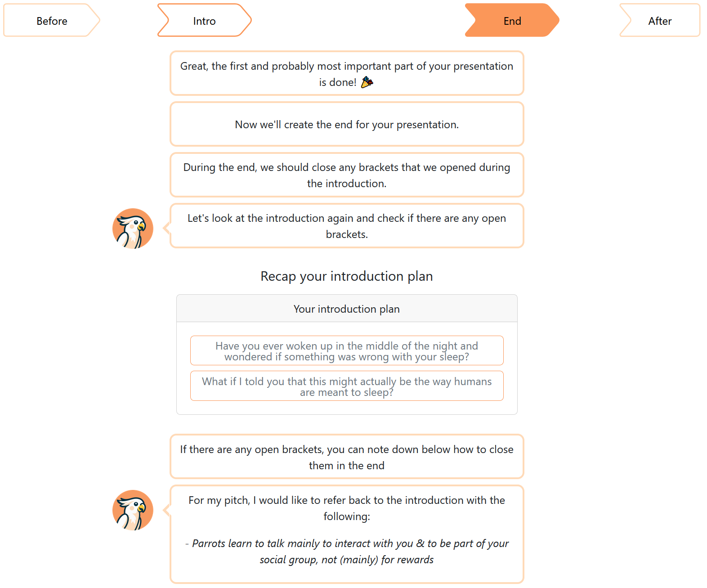Select the highlighted End step
The width and height of the screenshot is (707, 588).
click(x=512, y=21)
